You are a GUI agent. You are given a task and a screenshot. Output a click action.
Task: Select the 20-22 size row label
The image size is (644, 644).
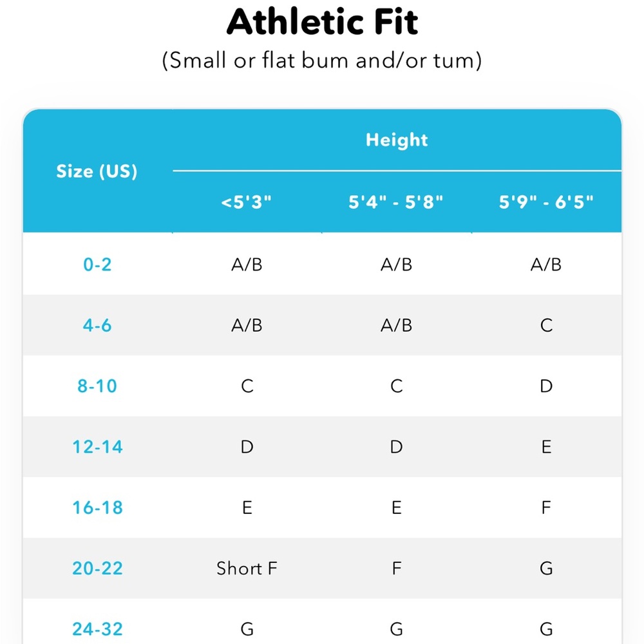[x=97, y=568]
